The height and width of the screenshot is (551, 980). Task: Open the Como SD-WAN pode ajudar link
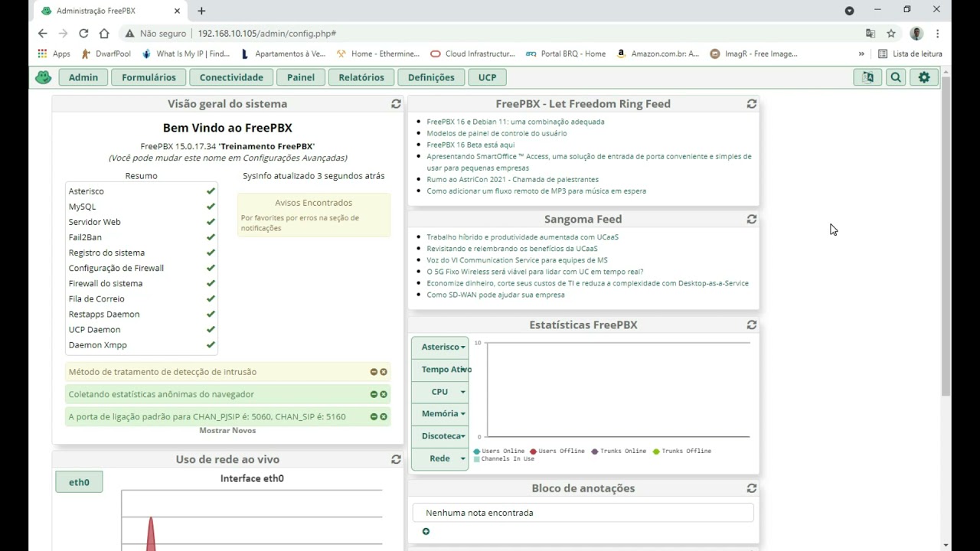pos(495,295)
